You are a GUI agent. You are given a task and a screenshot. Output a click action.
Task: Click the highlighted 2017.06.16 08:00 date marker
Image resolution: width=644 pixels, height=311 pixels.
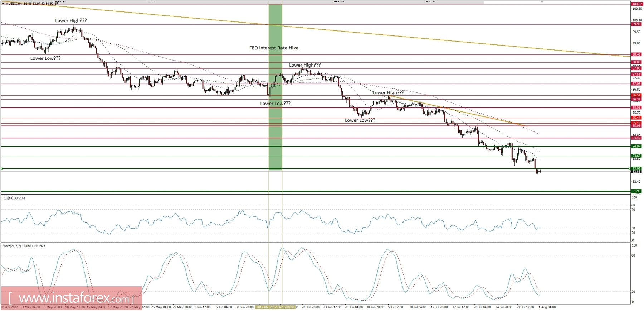click(x=283, y=307)
